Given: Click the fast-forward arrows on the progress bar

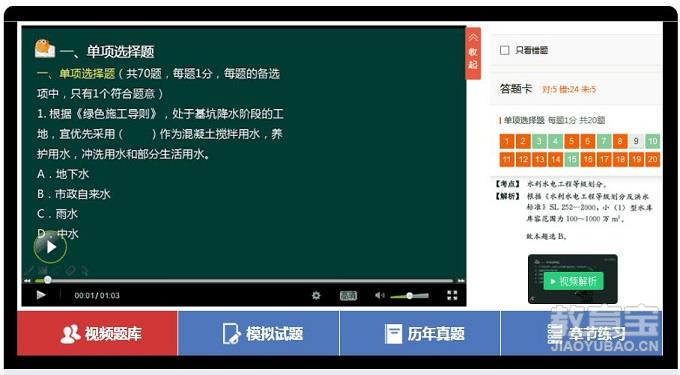Looking at the screenshot, I should click(461, 281).
